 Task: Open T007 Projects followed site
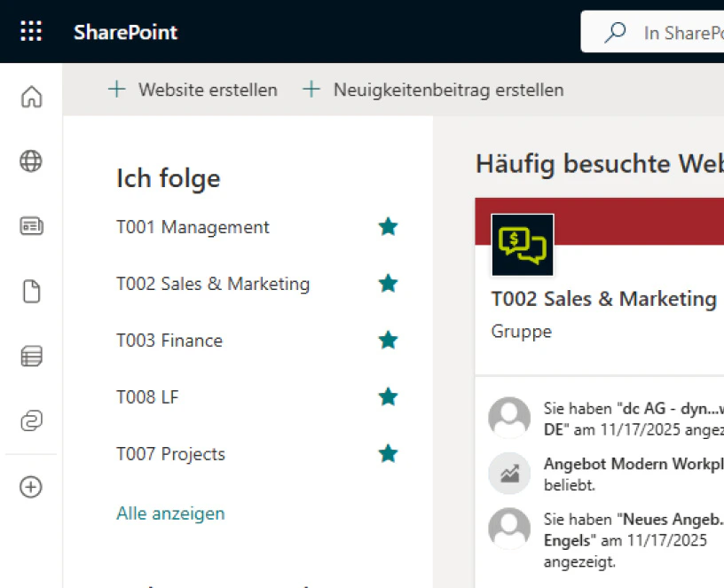(x=171, y=454)
